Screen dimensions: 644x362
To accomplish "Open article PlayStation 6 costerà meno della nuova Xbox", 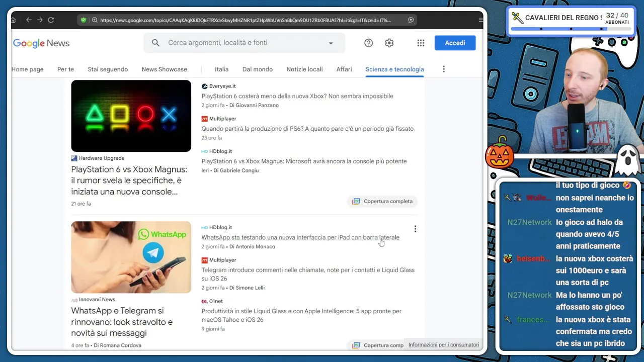I will [x=297, y=96].
